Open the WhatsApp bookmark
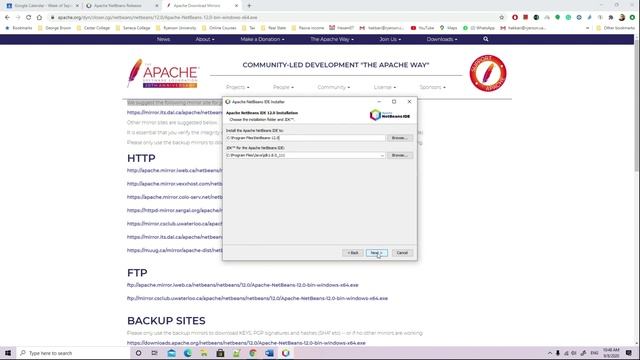The height and width of the screenshot is (360, 640). (x=479, y=28)
